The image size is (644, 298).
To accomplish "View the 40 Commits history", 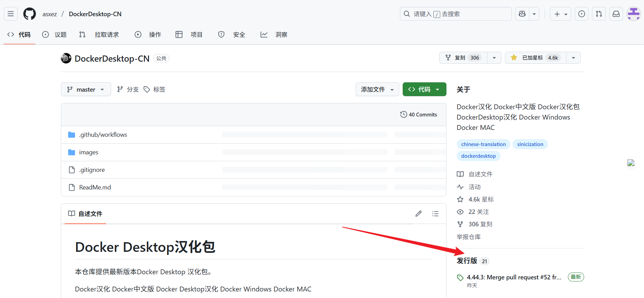I will (x=419, y=114).
